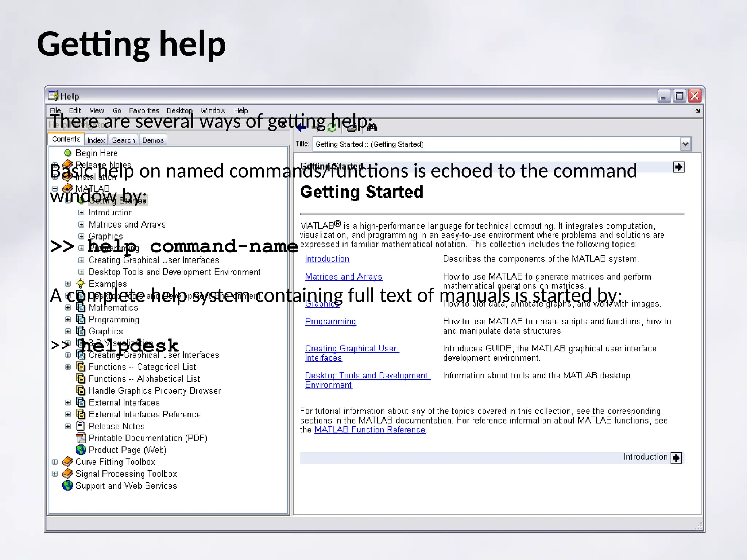This screenshot has width=747, height=560.
Task: Open the View menu
Action: tap(97, 110)
